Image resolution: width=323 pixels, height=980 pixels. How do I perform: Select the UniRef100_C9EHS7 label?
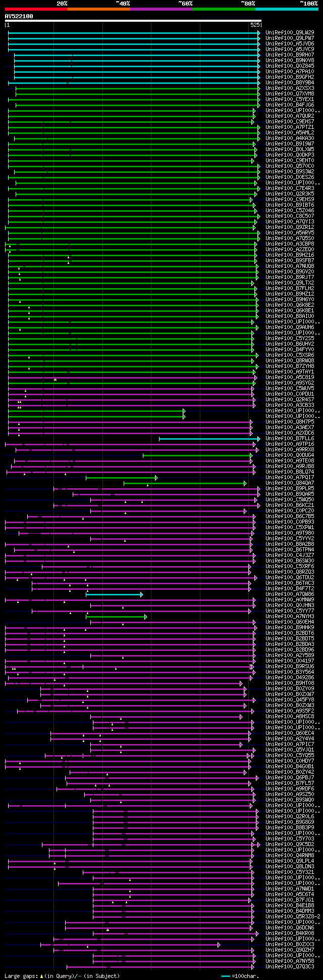pos(290,121)
